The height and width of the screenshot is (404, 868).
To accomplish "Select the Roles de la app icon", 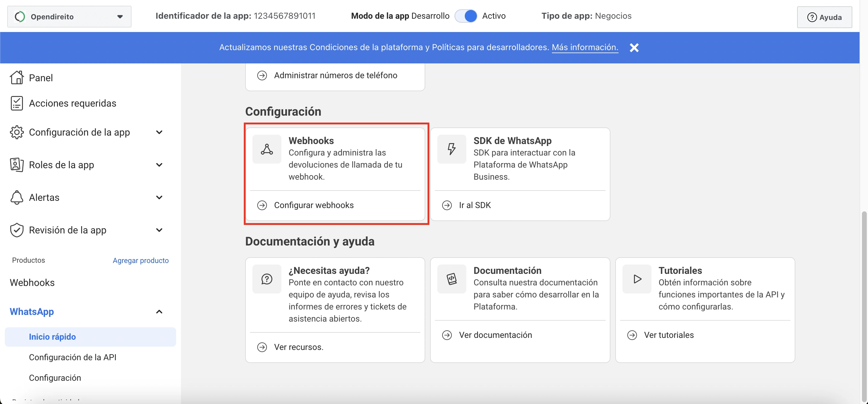I will click(17, 165).
